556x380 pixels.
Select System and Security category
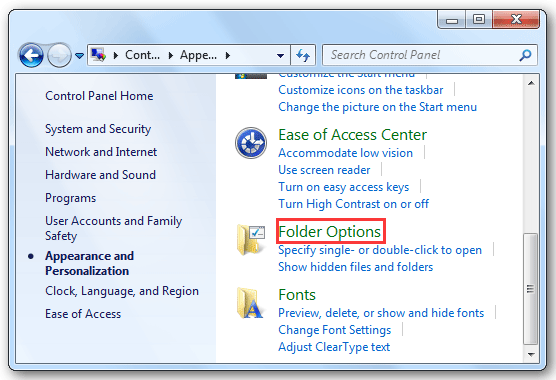[98, 129]
